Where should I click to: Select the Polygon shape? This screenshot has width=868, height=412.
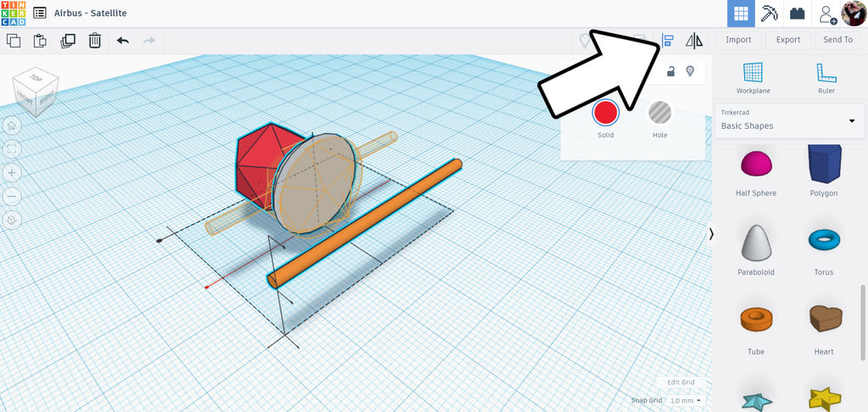824,171
